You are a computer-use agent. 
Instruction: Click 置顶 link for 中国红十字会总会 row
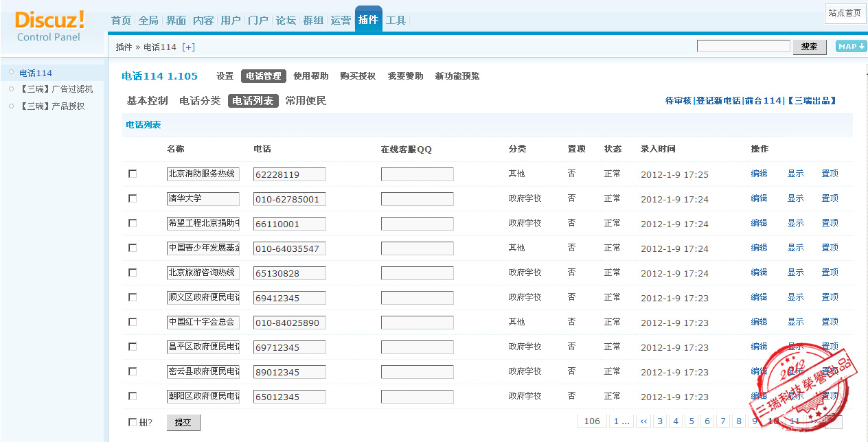click(x=830, y=322)
